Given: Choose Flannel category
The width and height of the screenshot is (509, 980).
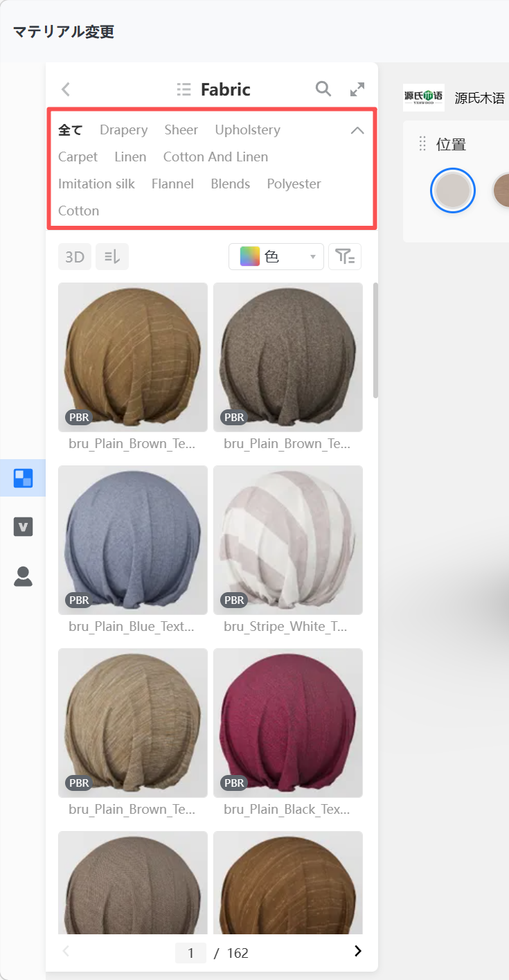Looking at the screenshot, I should point(173,184).
